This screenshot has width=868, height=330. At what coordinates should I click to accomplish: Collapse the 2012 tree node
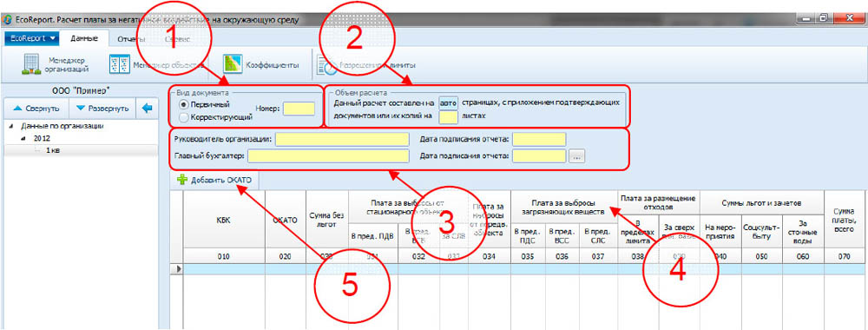coord(23,138)
